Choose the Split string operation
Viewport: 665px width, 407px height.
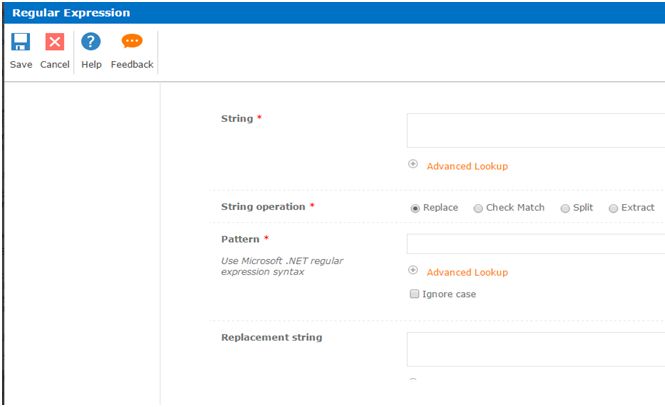(x=565, y=208)
